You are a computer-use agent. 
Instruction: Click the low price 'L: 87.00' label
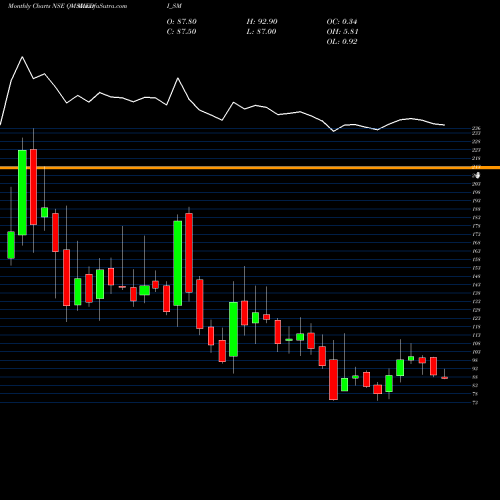tap(261, 32)
